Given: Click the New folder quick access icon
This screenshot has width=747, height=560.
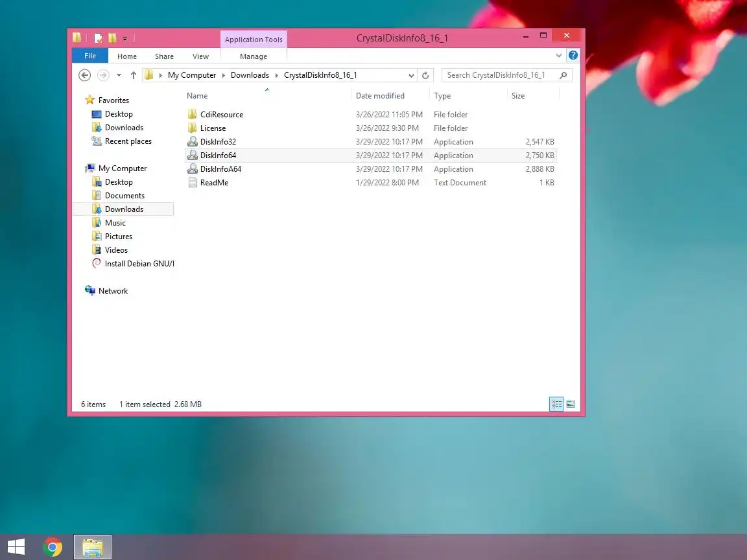Looking at the screenshot, I should (x=112, y=38).
